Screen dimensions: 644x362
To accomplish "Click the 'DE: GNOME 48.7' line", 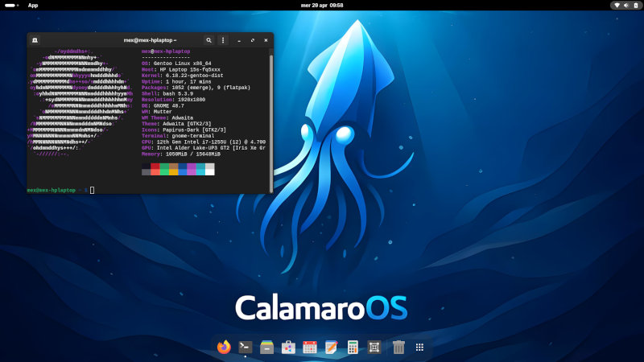I will (163, 106).
